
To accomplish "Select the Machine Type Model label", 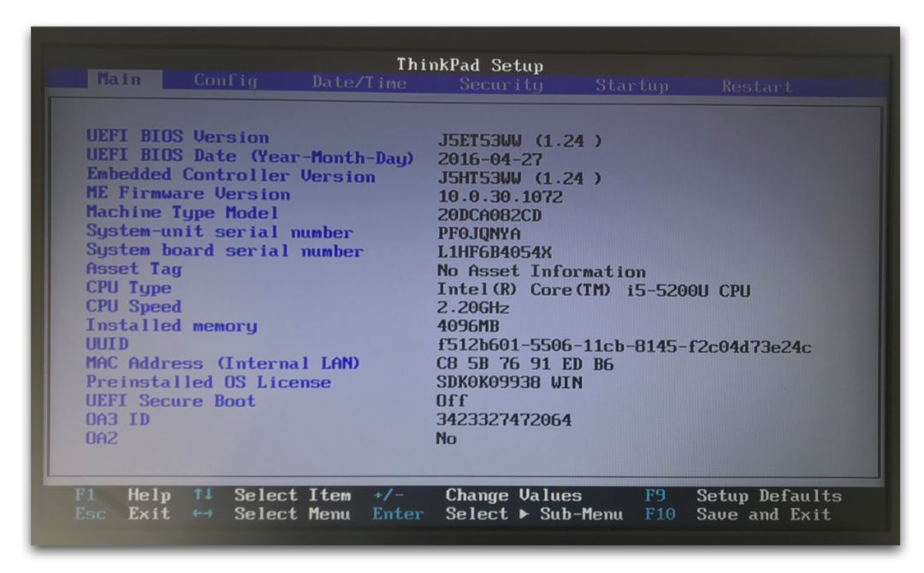I will click(182, 212).
